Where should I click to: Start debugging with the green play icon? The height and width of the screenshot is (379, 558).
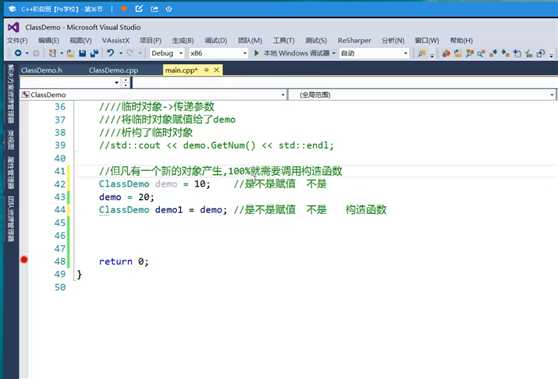(256, 53)
